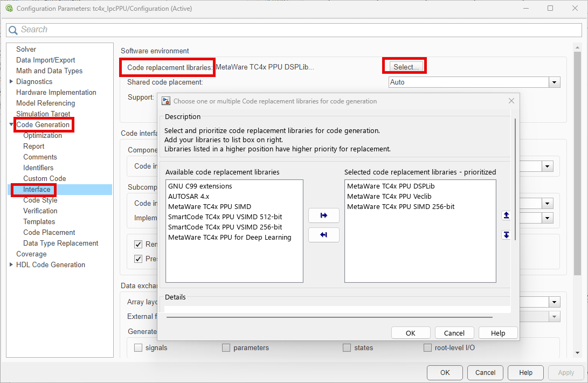Close the code replacement libraries dialog

pos(511,101)
